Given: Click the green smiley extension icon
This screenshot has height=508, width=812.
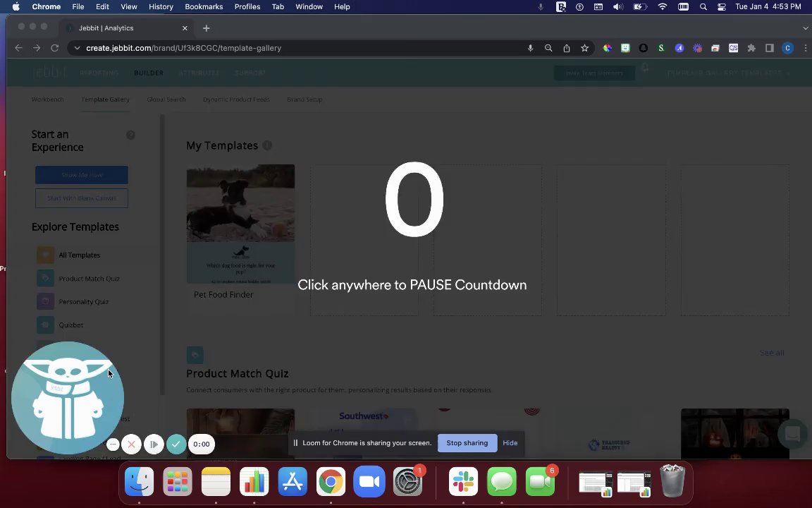Looking at the screenshot, I should click(625, 48).
